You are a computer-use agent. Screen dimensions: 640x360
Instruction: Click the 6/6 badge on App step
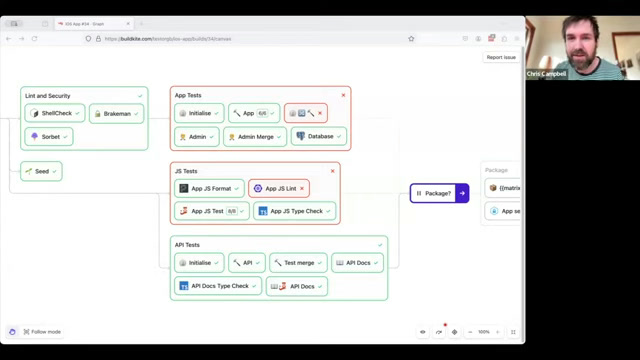tap(262, 113)
